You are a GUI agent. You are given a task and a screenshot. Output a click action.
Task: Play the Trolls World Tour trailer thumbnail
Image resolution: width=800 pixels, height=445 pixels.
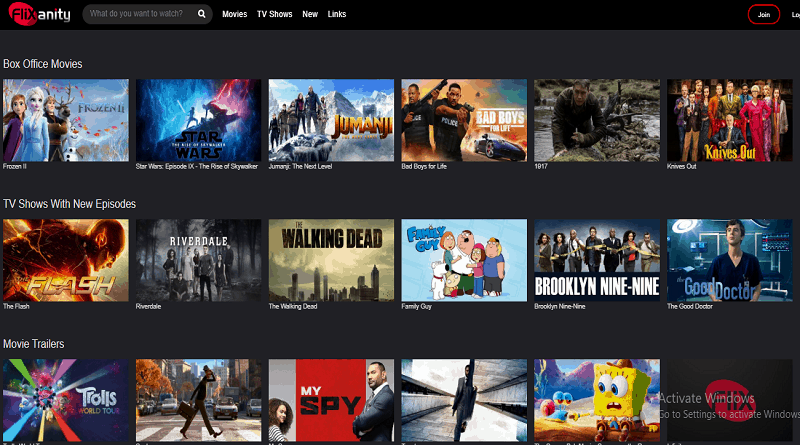point(65,400)
